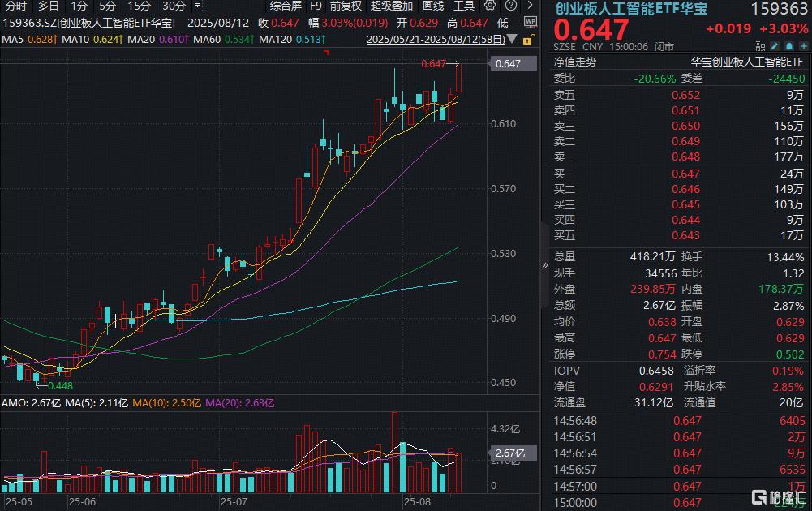This screenshot has height=511, width=812.
Task: Click the 涨停 0.754 value
Action: point(662,354)
